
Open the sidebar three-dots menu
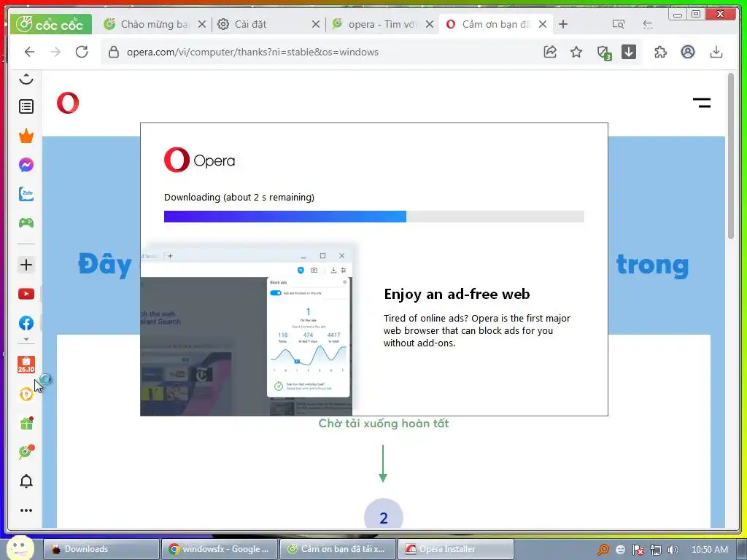tap(26, 510)
